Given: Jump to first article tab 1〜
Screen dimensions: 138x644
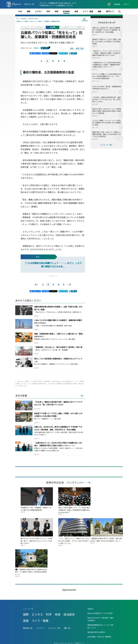Looking at the screenshot, I should tap(26, 27).
